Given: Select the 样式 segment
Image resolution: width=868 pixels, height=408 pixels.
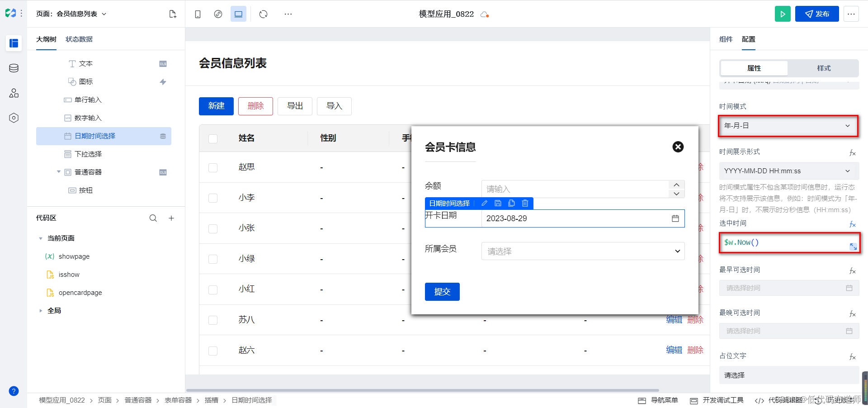Looking at the screenshot, I should point(824,68).
